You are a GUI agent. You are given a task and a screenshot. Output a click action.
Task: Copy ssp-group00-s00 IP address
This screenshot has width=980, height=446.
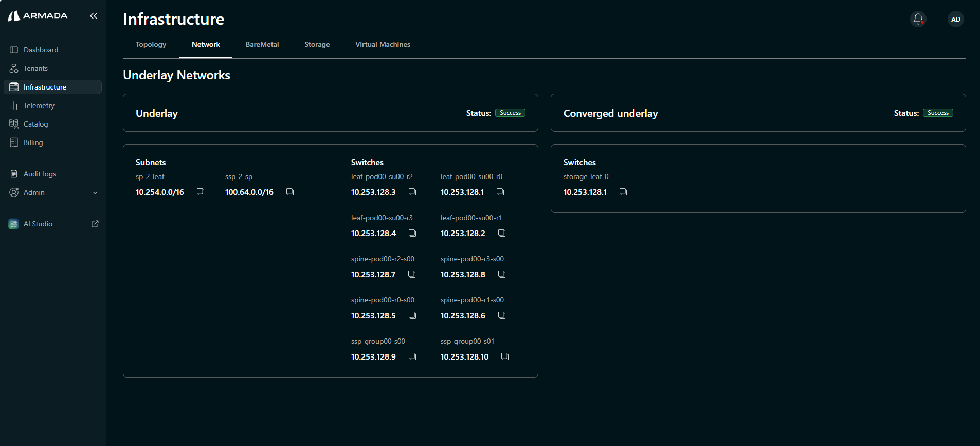(412, 356)
